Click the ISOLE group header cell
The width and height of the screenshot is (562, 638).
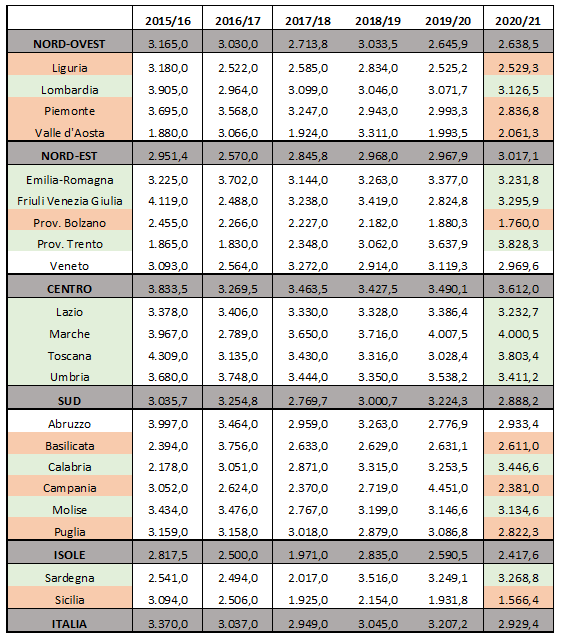(69, 555)
